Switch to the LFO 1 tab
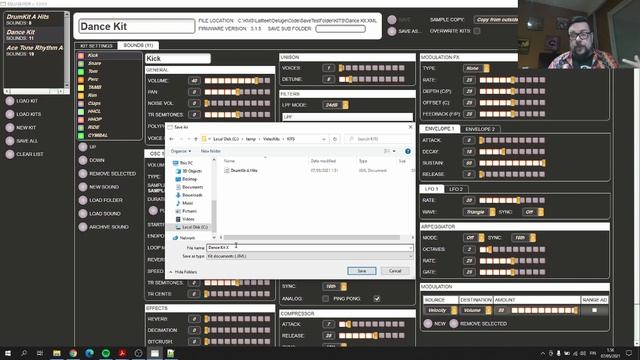This screenshot has width=640, height=360. click(432, 189)
